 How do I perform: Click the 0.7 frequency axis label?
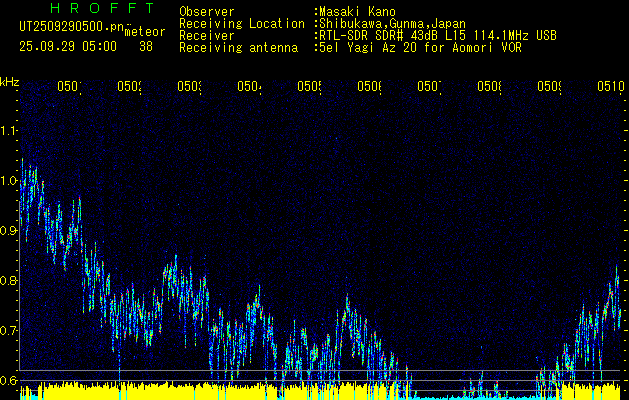coord(9,330)
